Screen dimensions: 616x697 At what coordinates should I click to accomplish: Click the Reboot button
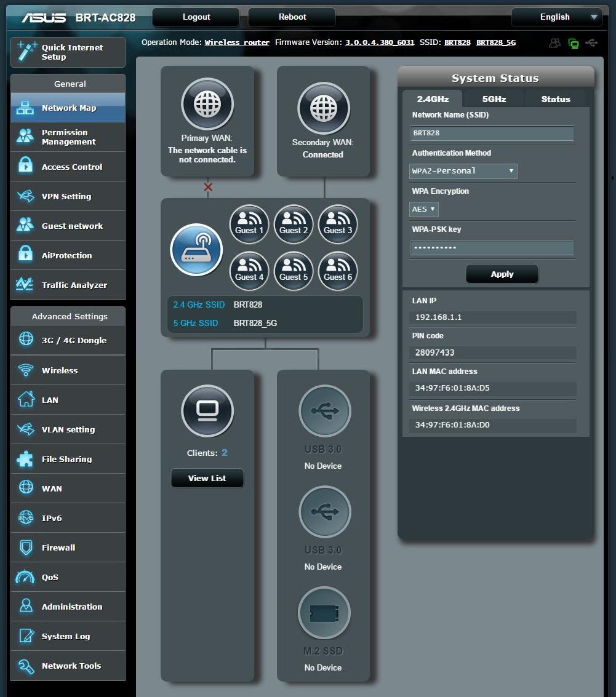tap(292, 17)
